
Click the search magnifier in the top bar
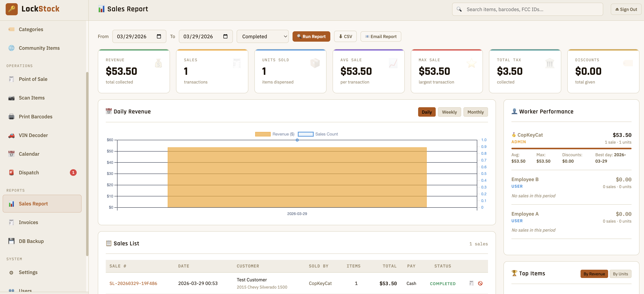459,9
